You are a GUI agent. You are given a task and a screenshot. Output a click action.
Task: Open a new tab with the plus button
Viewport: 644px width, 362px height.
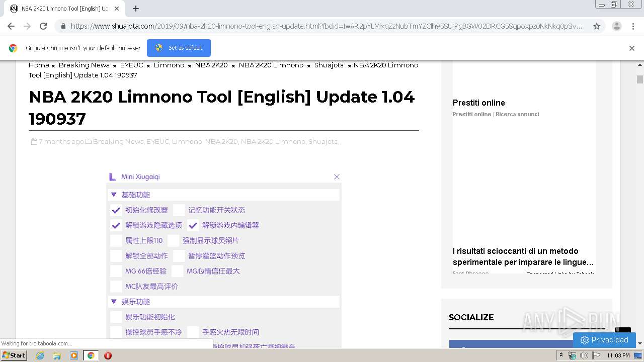tap(136, 9)
